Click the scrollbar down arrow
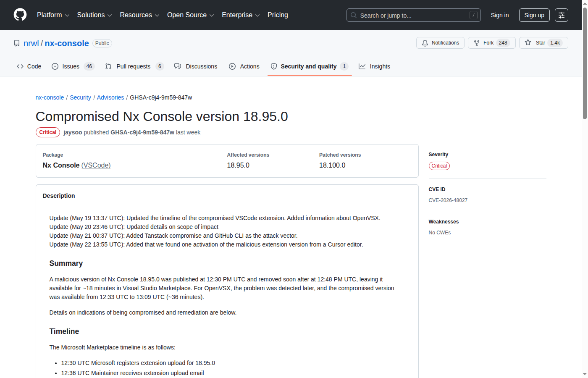The height and width of the screenshot is (378, 588). 585,374
